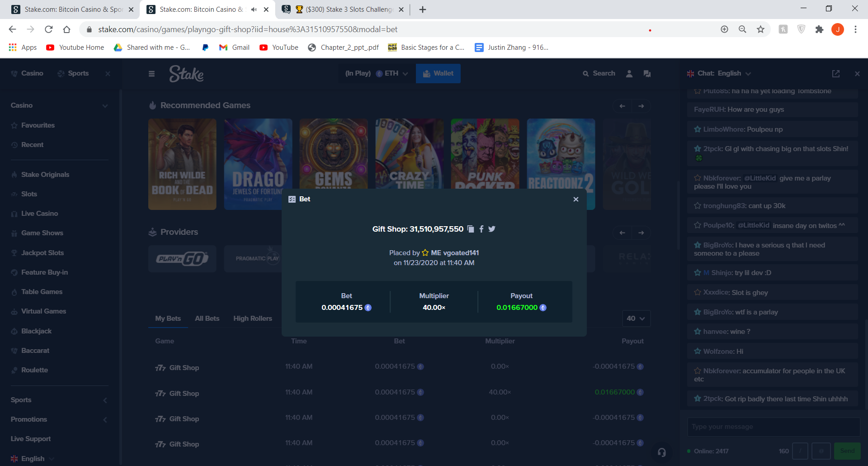
Task: Click the vgoated141 username in Bet modal
Action: click(x=461, y=253)
